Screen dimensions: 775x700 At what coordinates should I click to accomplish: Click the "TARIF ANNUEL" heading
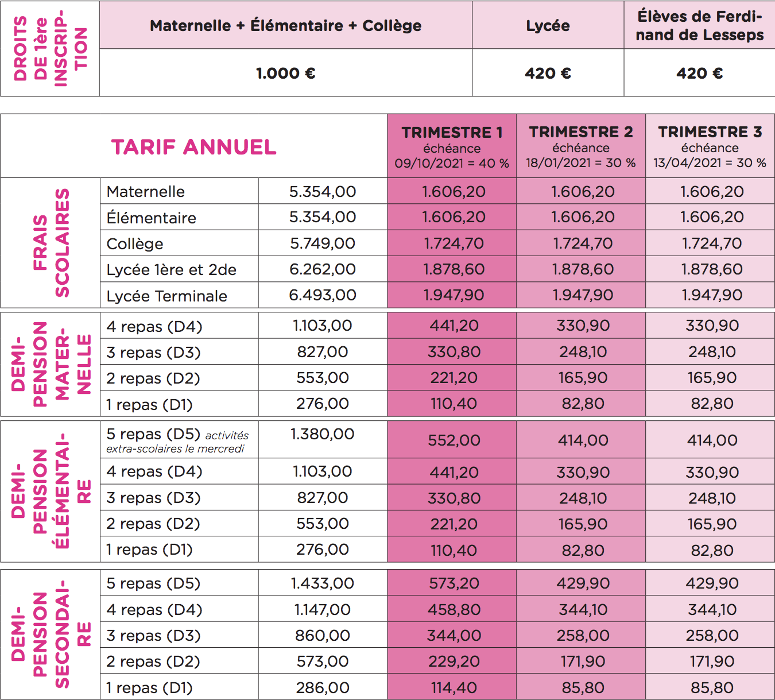193,147
